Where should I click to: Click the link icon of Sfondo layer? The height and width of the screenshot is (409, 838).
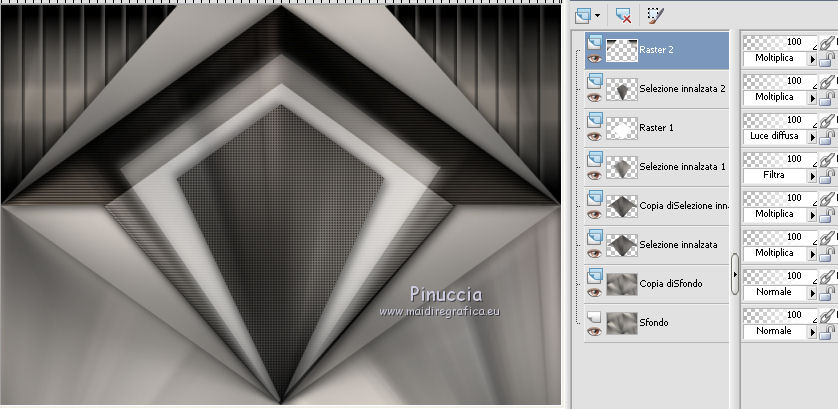(827, 315)
